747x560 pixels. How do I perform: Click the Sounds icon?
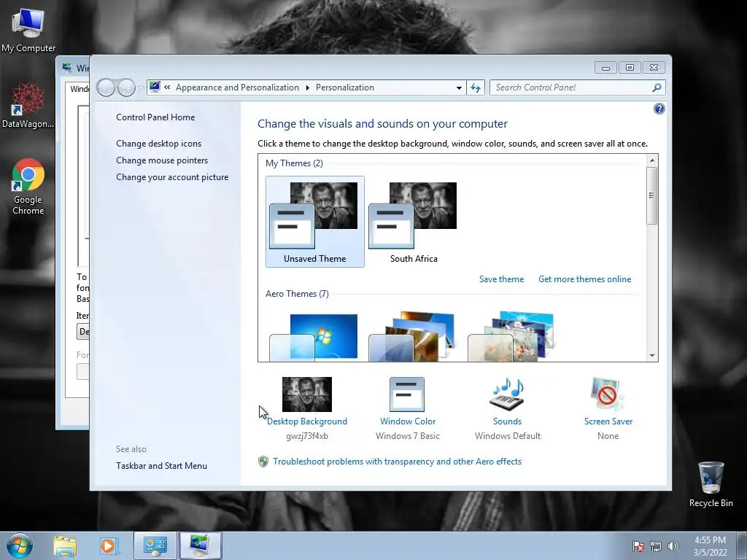pos(507,394)
